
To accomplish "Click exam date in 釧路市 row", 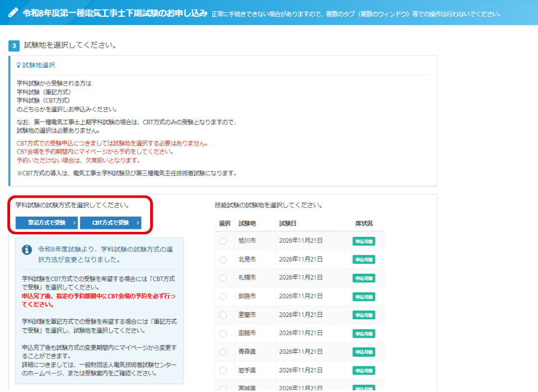I will pos(300,296).
